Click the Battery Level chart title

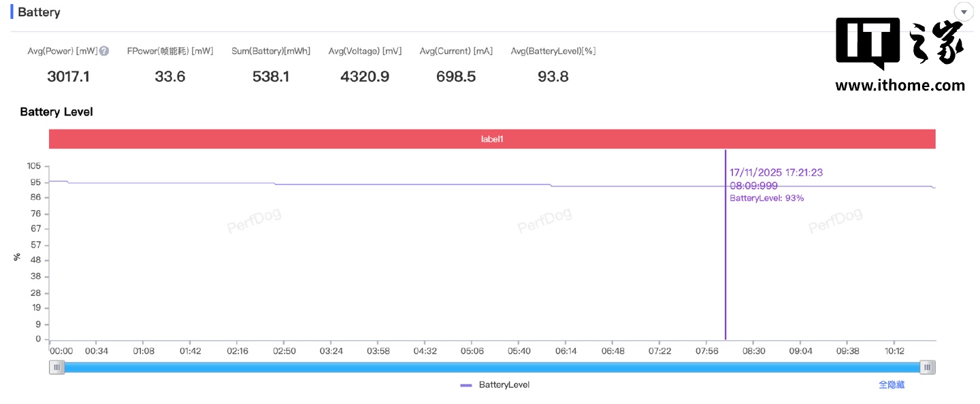(x=56, y=112)
